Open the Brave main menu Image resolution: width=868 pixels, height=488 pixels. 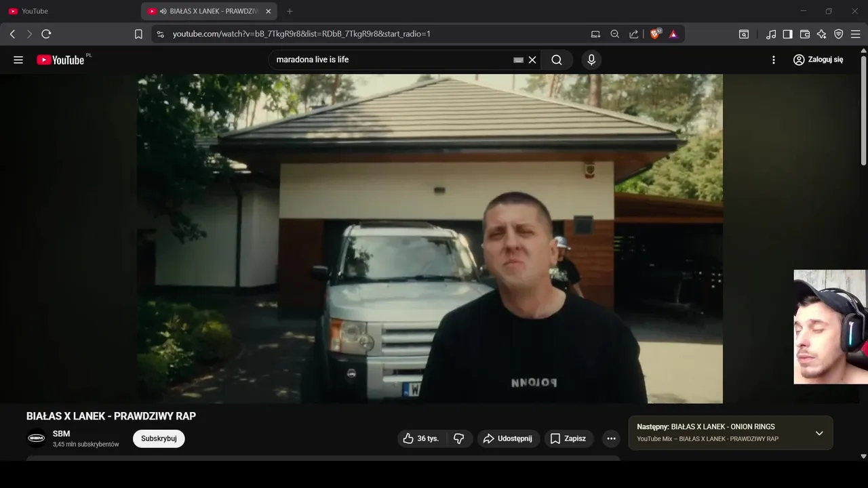click(855, 34)
